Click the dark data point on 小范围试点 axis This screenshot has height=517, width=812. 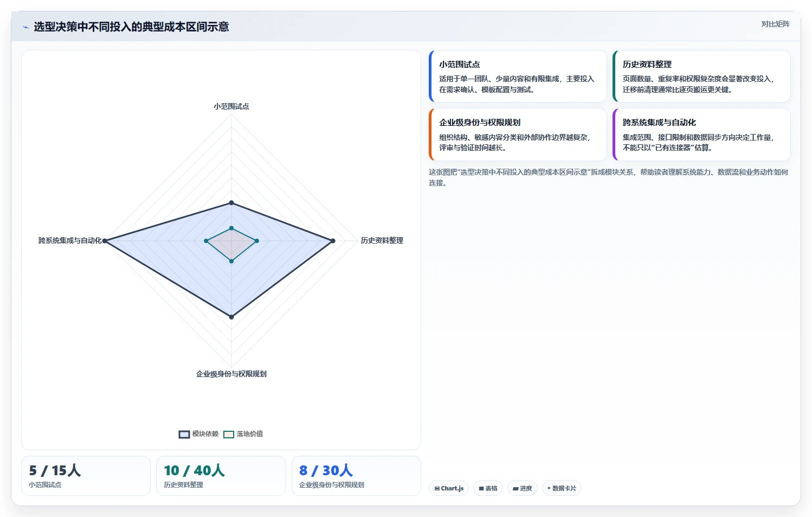pyautogui.click(x=231, y=203)
